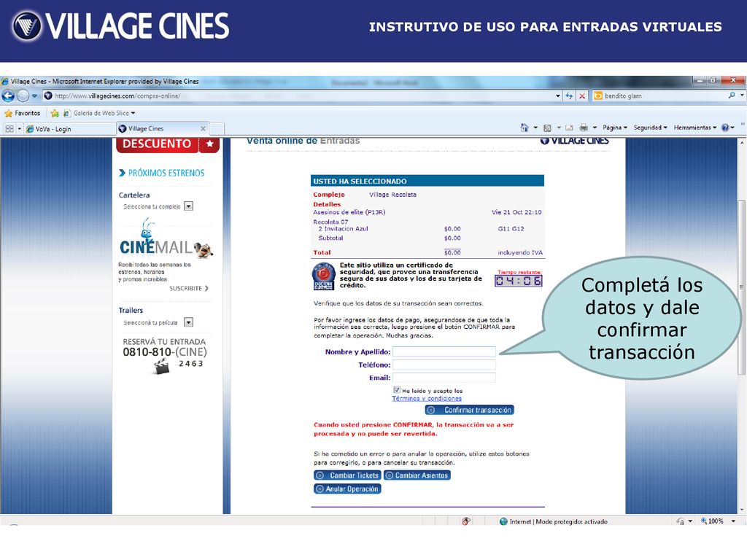Click the Home page icon
Viewport: 747px width, 560px height.
[525, 128]
